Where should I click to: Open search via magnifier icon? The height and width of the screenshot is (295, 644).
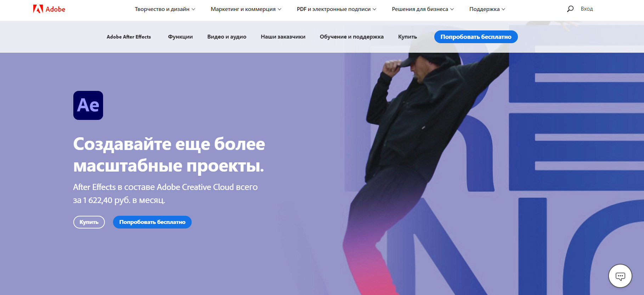(570, 9)
